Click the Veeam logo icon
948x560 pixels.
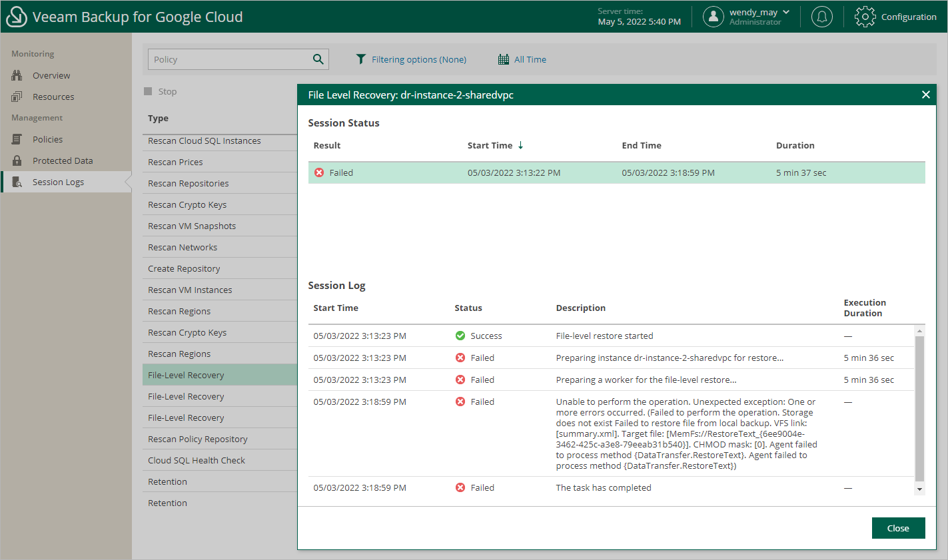click(16, 17)
